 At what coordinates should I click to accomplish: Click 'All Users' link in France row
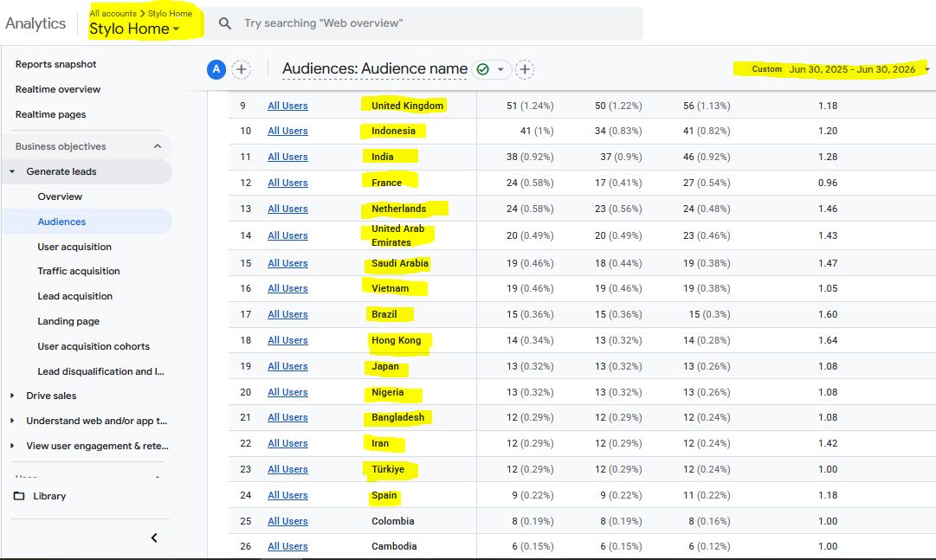287,183
